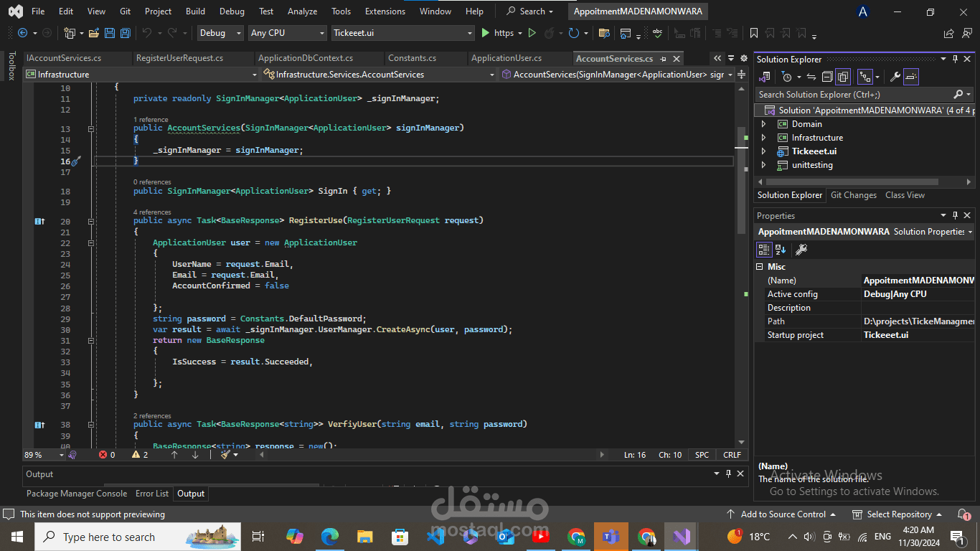Click Pending Changes Filter clock icon
The width and height of the screenshot is (980, 551).
pyautogui.click(x=787, y=77)
